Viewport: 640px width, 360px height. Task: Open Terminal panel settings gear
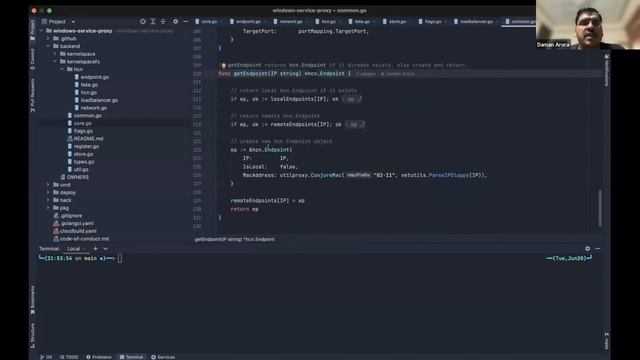click(x=587, y=249)
